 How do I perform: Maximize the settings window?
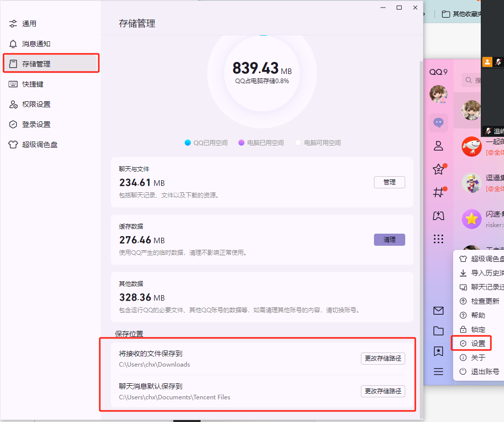tap(399, 8)
